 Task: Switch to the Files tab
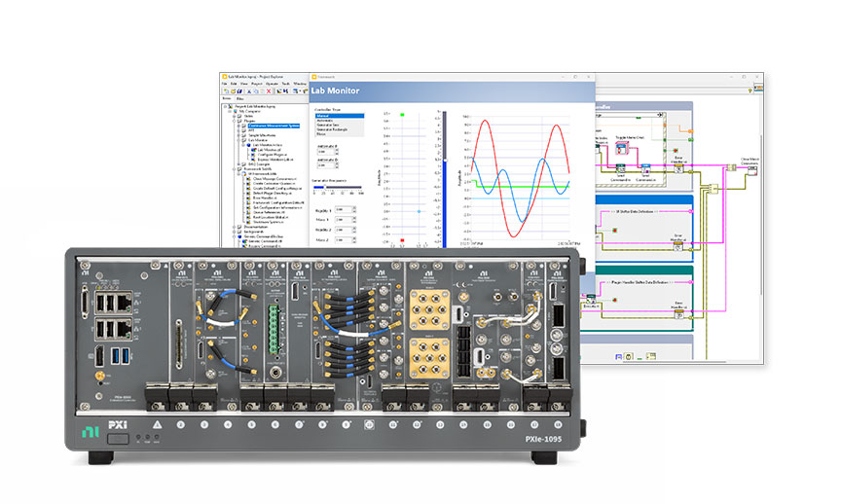click(239, 98)
